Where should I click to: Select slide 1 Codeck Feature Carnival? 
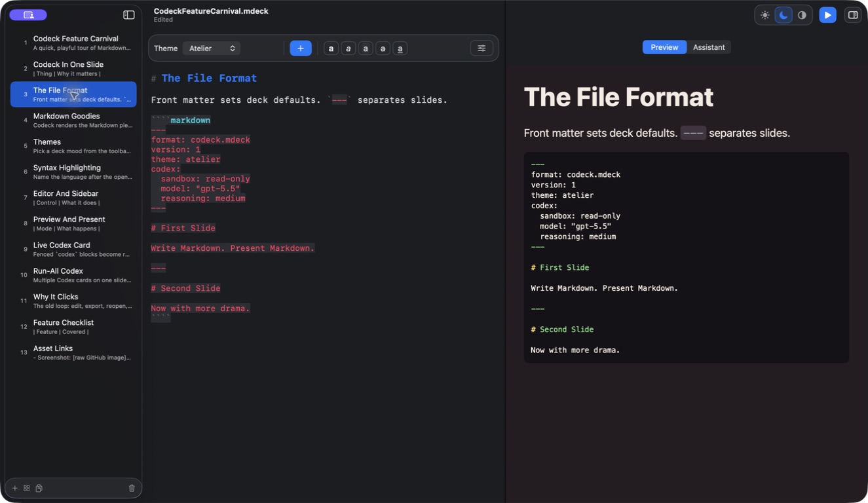click(x=73, y=43)
